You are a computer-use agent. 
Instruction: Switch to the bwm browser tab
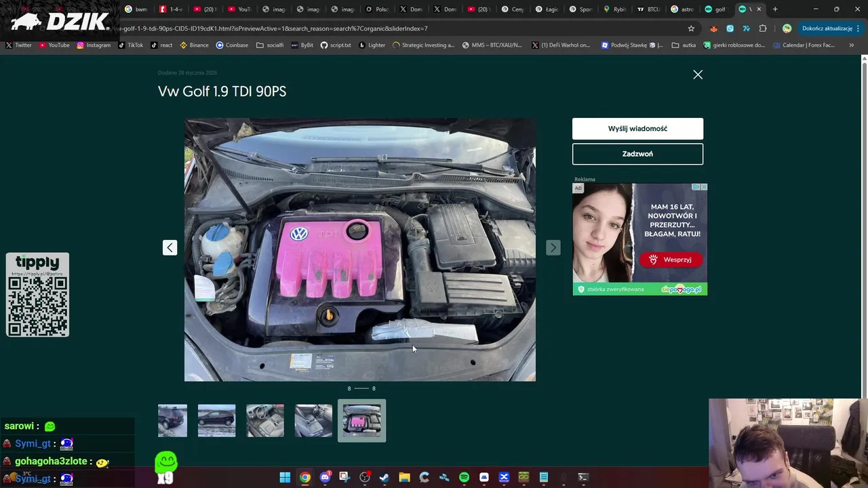136,9
